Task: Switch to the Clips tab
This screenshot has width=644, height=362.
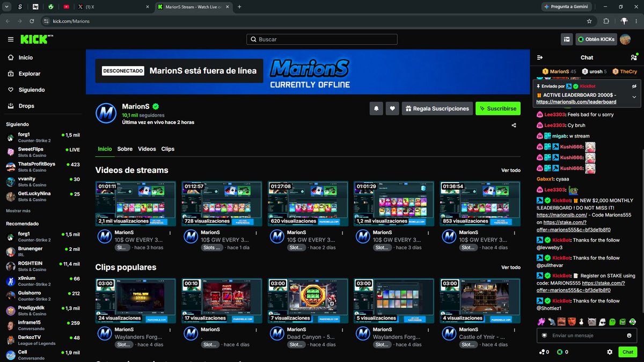Action: click(x=168, y=149)
